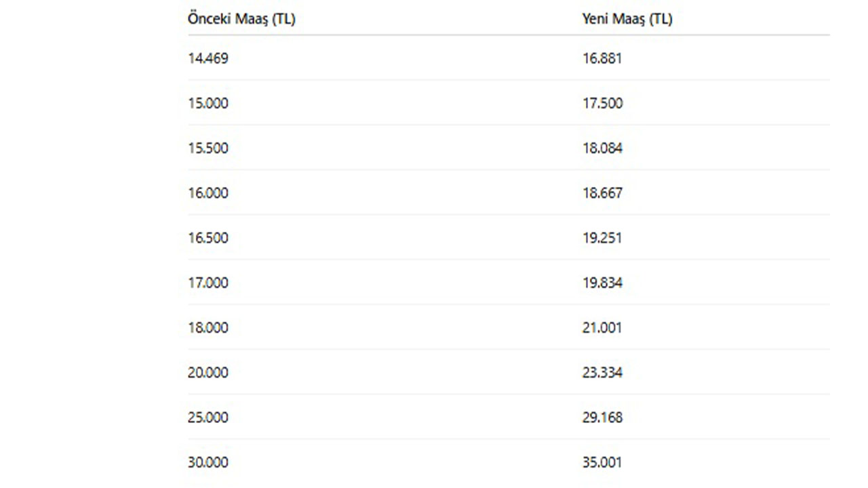Click the 16.000 previous salary value

click(x=208, y=193)
